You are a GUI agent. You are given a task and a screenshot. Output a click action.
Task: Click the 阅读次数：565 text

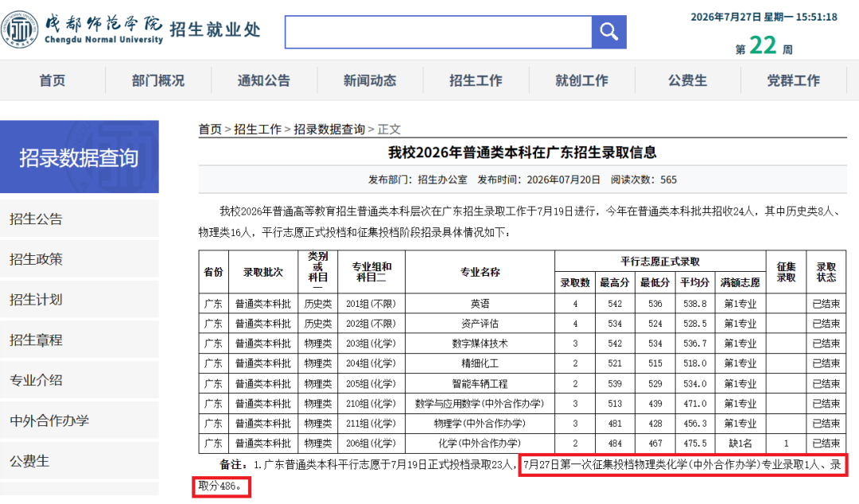(643, 180)
